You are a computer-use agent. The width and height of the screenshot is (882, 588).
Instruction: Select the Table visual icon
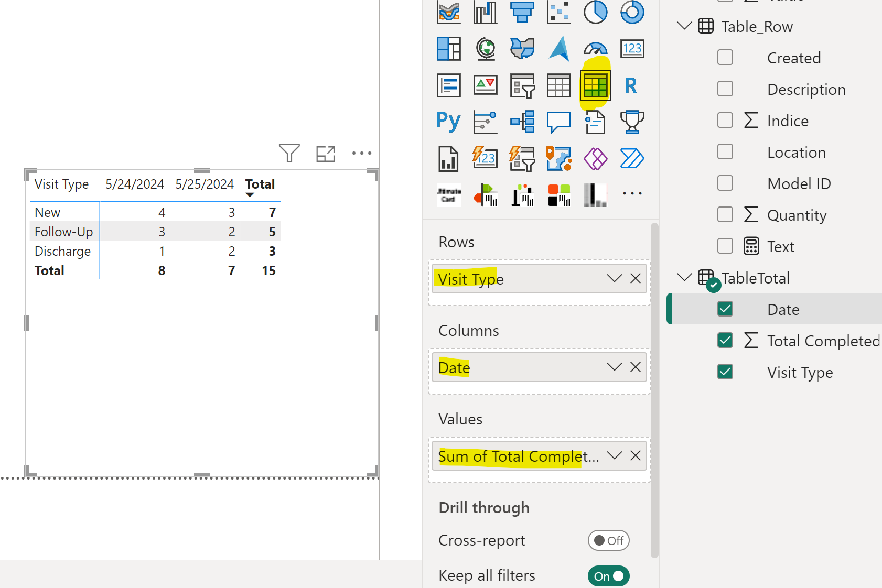click(559, 85)
